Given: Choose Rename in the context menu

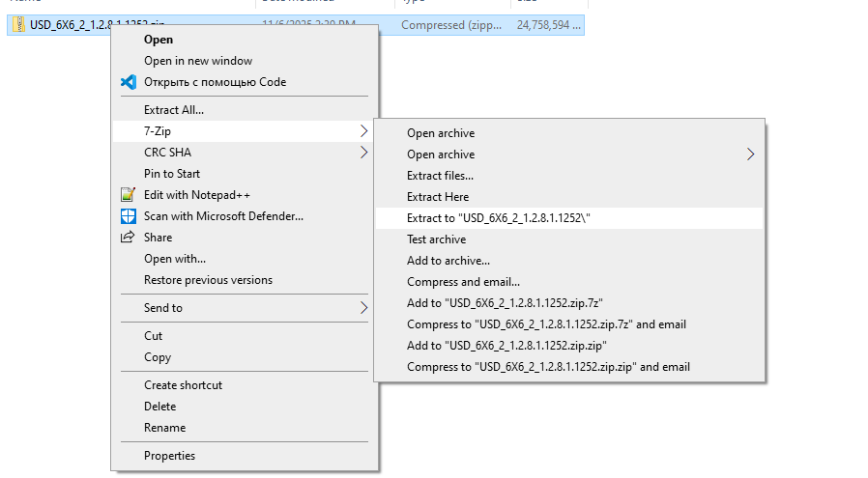Looking at the screenshot, I should pyautogui.click(x=164, y=428).
